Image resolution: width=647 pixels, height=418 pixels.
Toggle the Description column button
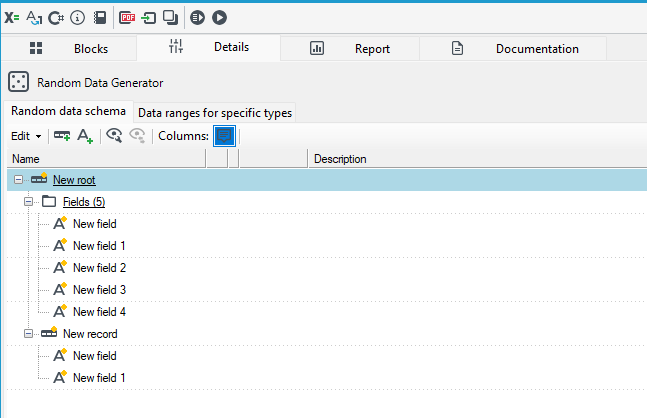point(224,136)
